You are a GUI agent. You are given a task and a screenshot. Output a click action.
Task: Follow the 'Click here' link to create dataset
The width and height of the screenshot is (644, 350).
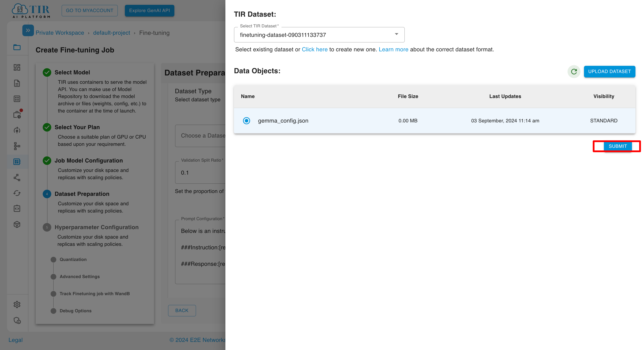[x=315, y=50]
